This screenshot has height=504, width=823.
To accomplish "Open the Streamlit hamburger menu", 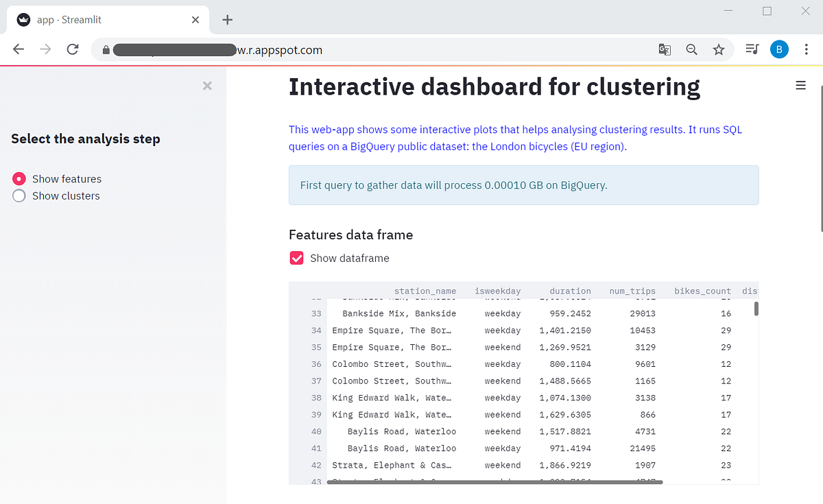I will [800, 85].
